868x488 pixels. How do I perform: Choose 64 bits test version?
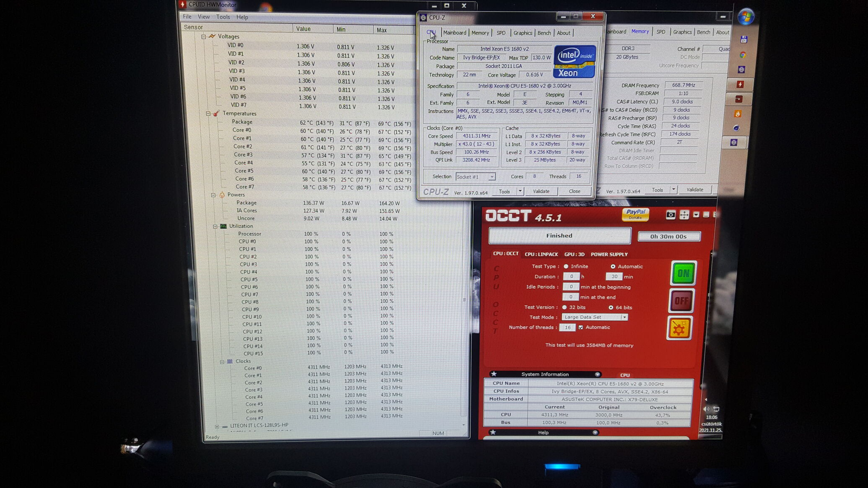click(611, 307)
